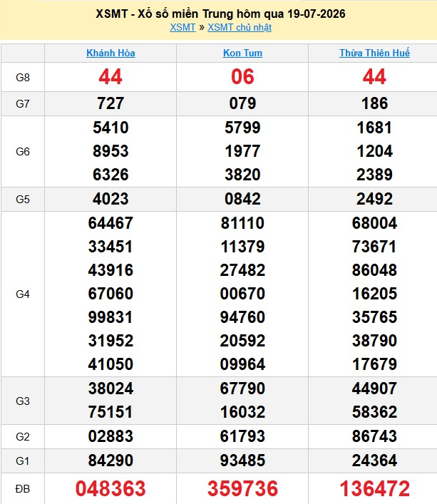
Task: Click Khánh Hòa G4 number 41050
Action: coord(110,364)
